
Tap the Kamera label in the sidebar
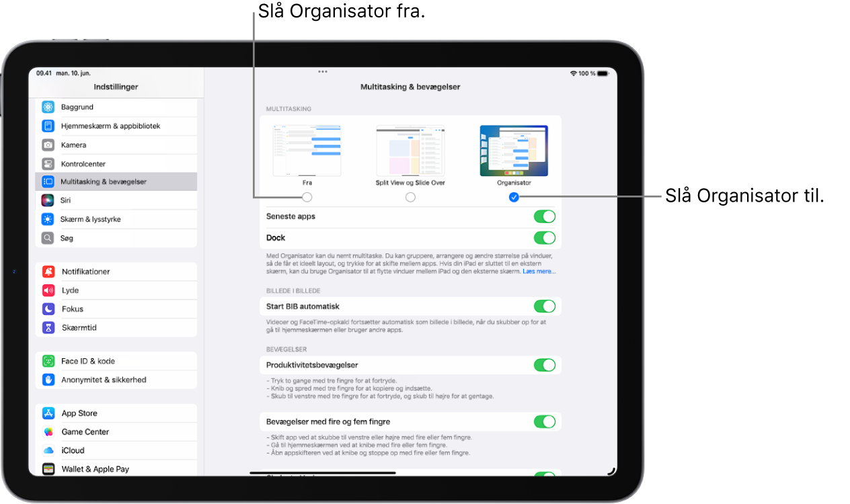click(x=73, y=144)
